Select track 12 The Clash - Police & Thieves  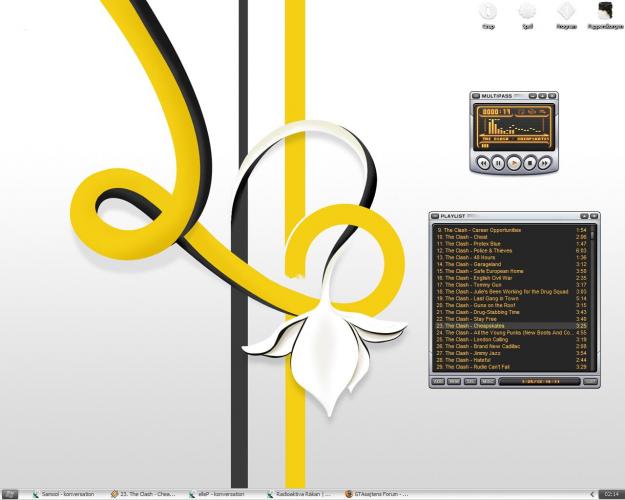coord(512,250)
